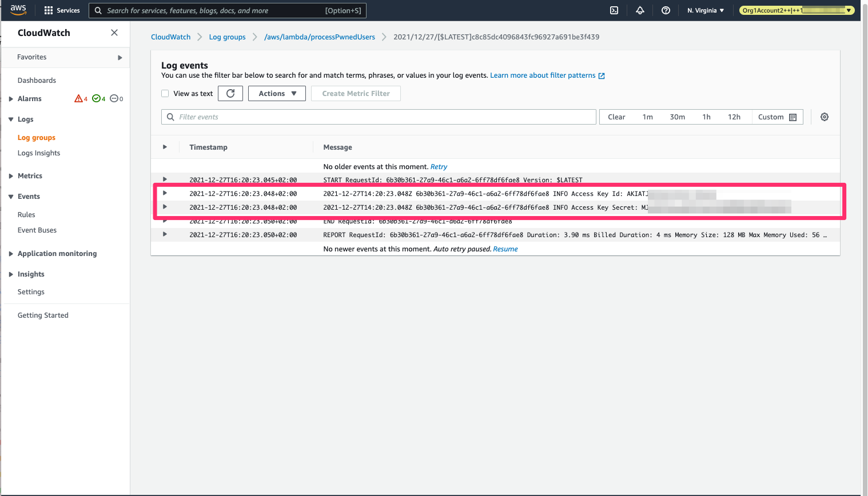Open the AWS home logo

coord(18,10)
